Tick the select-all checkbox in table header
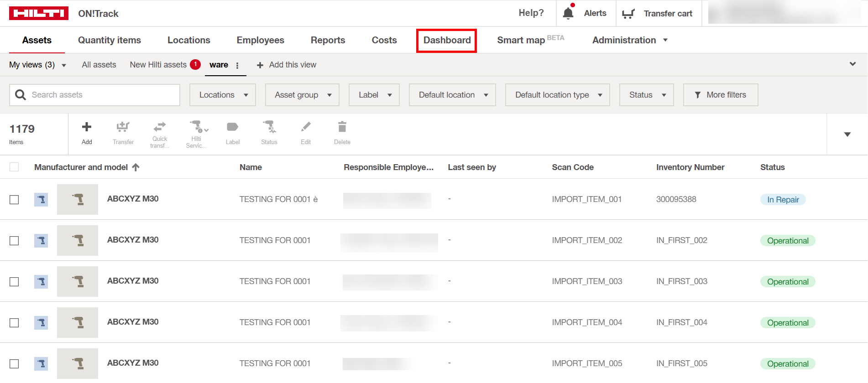This screenshot has width=868, height=383. [15, 167]
